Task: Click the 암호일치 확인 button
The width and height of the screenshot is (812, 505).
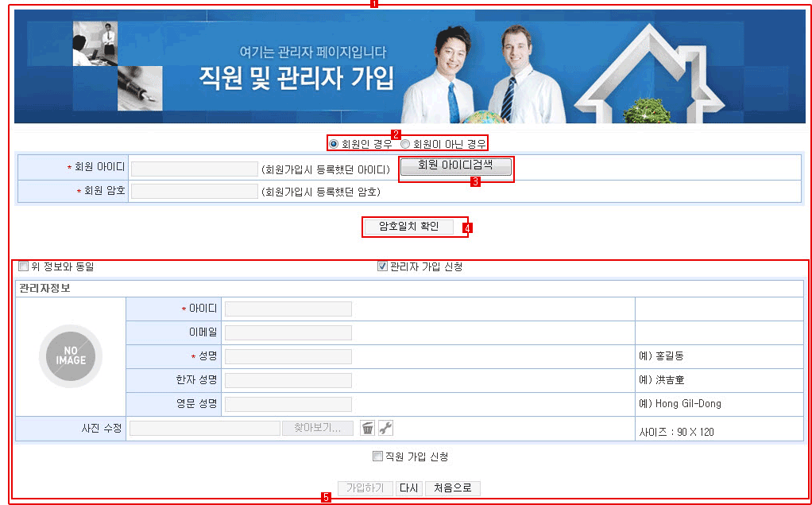Action: click(x=408, y=227)
